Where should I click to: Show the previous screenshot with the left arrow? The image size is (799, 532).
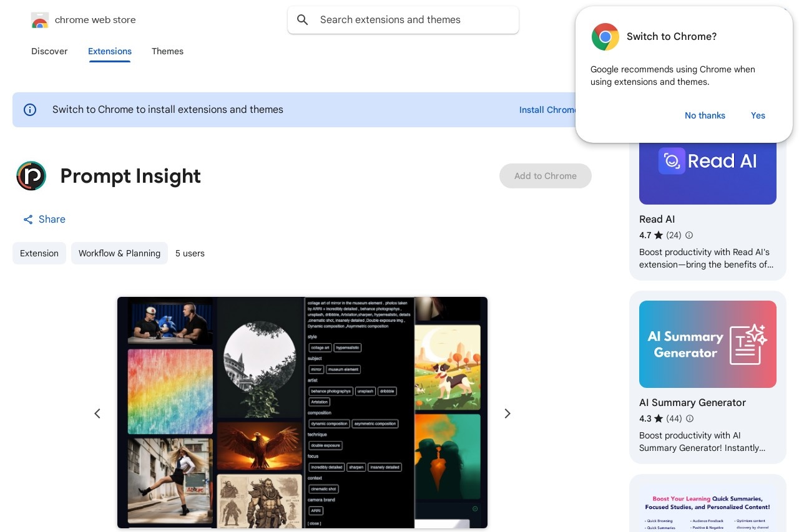(97, 414)
